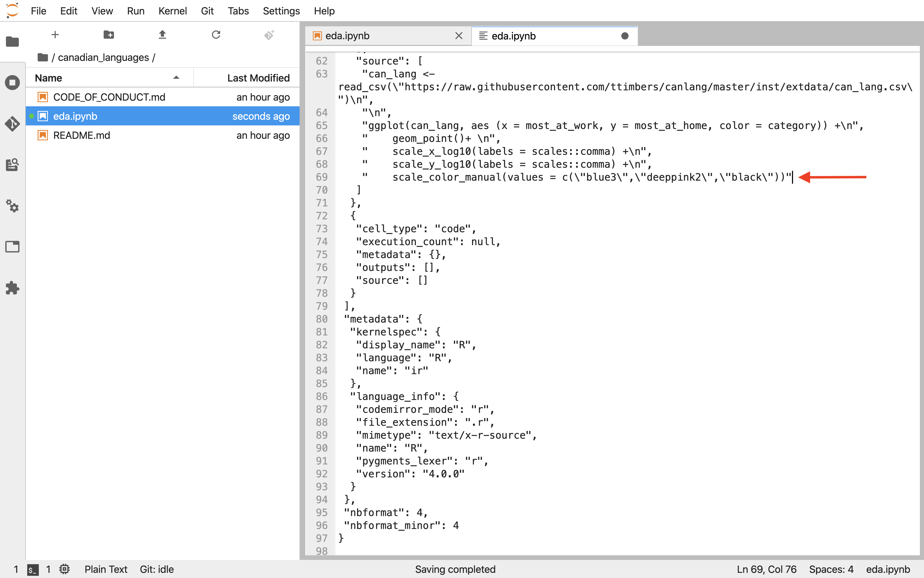Click the "display_name": "R" line
The image size is (924, 578).
point(416,345)
